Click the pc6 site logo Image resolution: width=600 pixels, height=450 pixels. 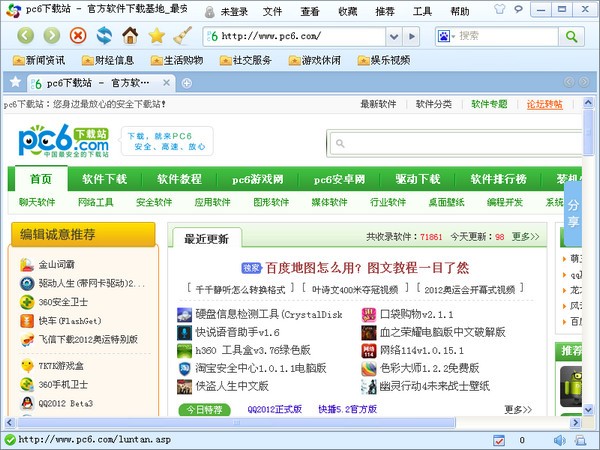click(64, 141)
